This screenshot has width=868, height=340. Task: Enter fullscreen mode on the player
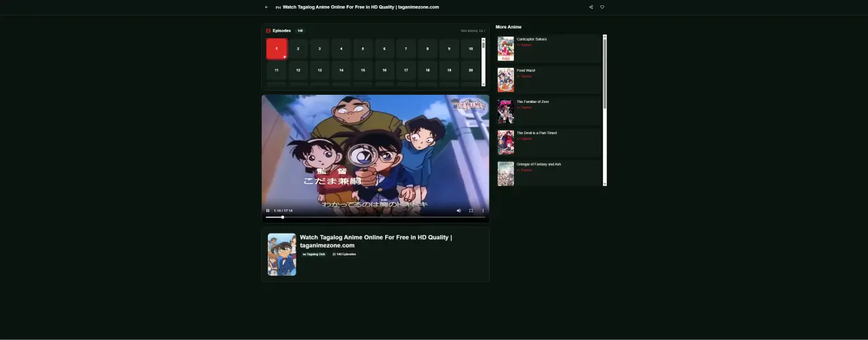[x=471, y=211]
